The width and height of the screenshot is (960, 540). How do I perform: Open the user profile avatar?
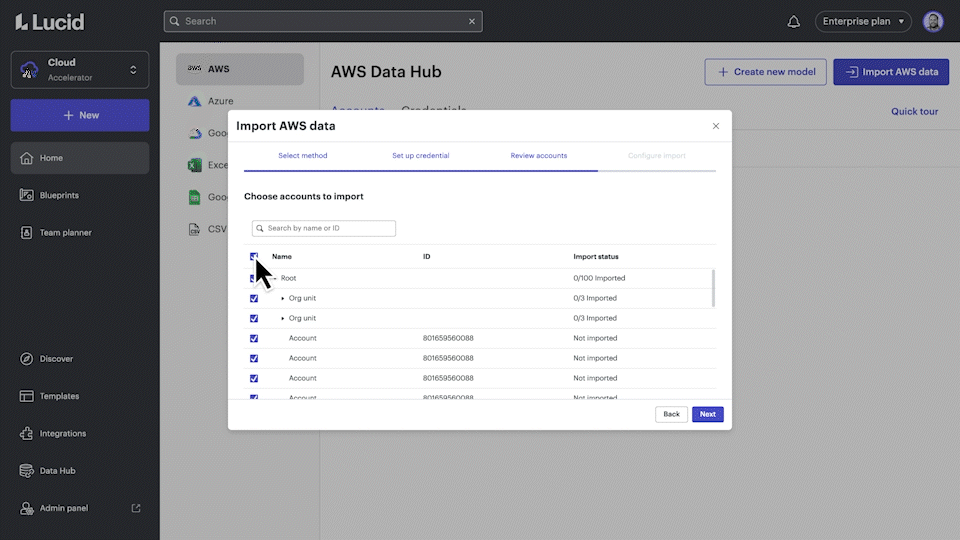click(x=933, y=21)
